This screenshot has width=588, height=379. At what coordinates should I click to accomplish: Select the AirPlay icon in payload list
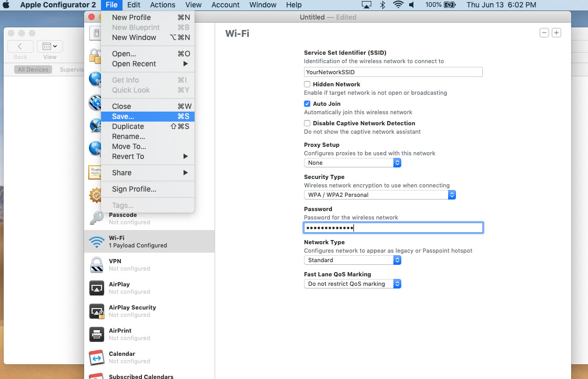tap(97, 288)
